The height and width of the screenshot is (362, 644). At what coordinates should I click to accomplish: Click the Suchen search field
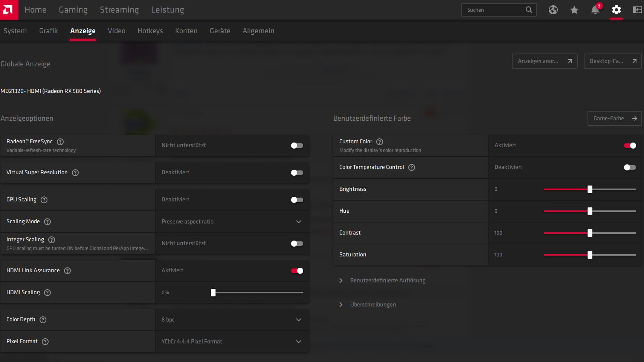[x=499, y=10]
